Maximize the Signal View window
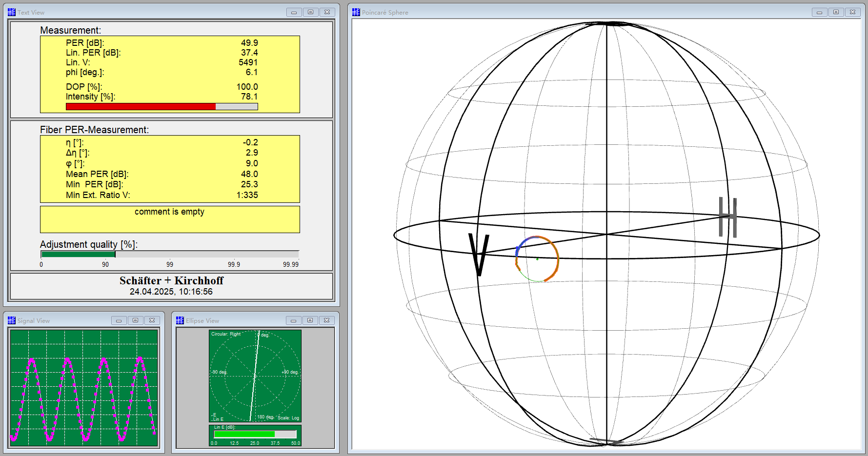This screenshot has width=868, height=456. (135, 320)
